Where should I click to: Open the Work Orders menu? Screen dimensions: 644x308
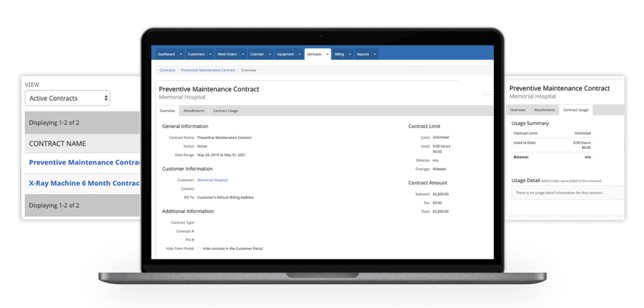click(x=227, y=54)
